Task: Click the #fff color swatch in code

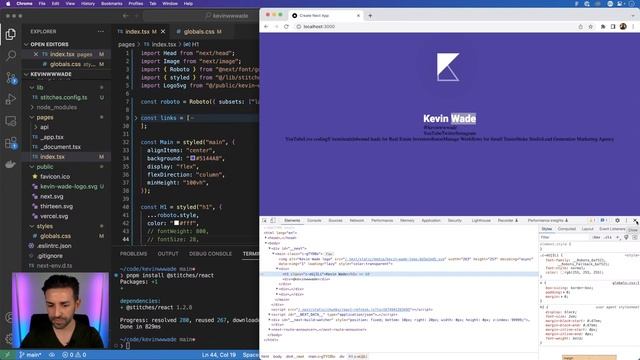Action: tap(176, 223)
